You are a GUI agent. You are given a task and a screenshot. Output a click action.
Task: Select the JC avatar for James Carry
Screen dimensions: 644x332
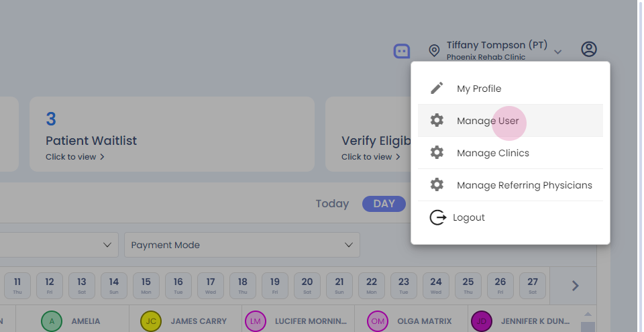(151, 321)
